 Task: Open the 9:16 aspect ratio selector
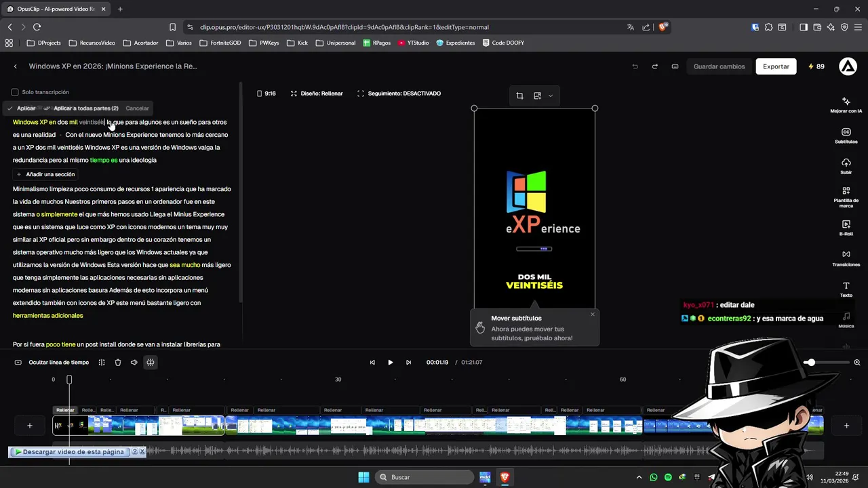click(266, 94)
